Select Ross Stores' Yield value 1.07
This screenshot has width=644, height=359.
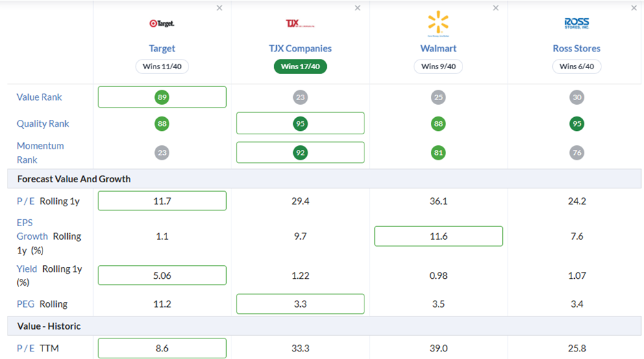(577, 275)
